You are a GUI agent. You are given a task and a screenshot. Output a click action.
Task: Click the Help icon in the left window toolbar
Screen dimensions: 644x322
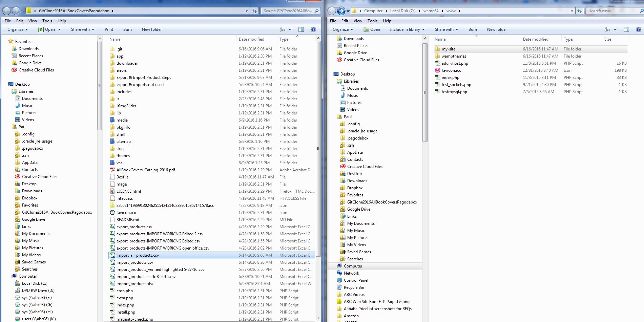click(313, 29)
